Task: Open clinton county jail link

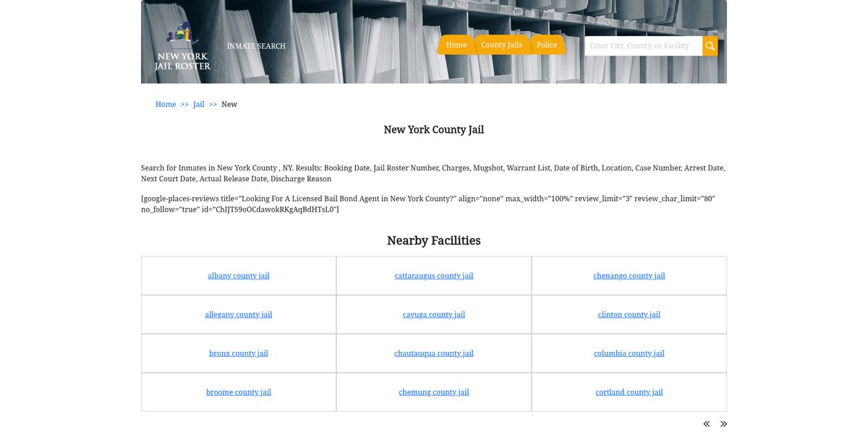Action: 629,314
